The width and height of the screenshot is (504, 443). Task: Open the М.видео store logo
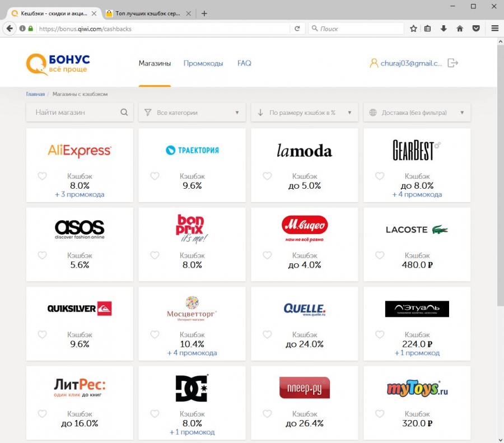click(305, 229)
